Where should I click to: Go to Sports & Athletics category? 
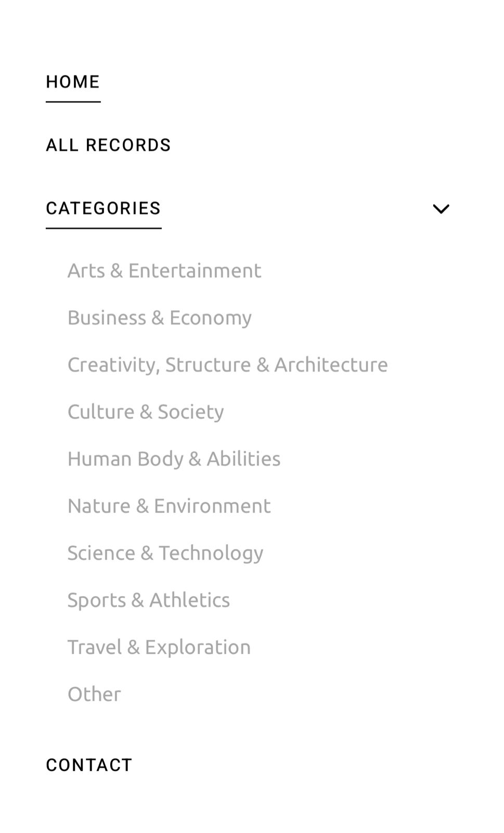coord(149,600)
